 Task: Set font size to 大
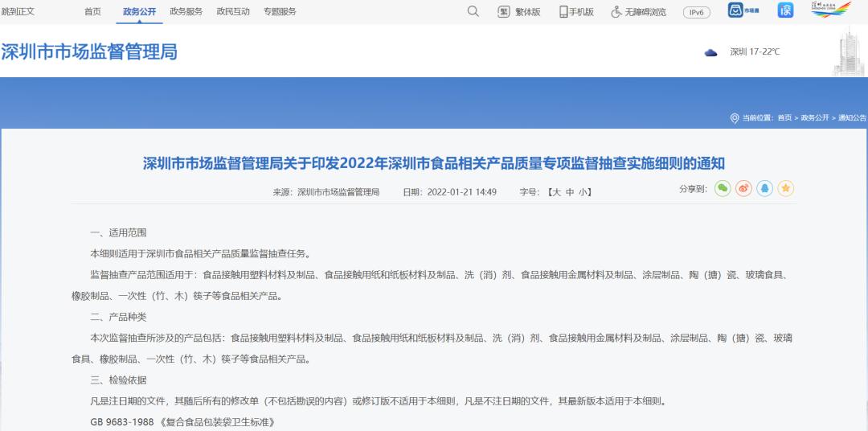point(555,192)
